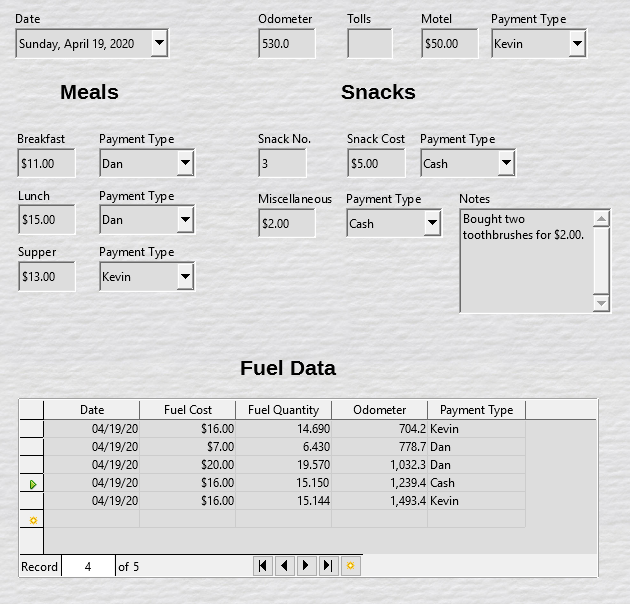630x604 pixels.
Task: Click the Notes scrollbar down arrow
Action: (601, 303)
